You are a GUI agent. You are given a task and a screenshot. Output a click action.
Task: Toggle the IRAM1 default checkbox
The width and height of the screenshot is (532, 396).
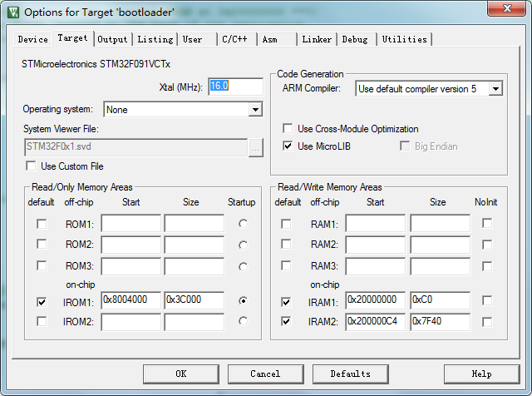286,302
